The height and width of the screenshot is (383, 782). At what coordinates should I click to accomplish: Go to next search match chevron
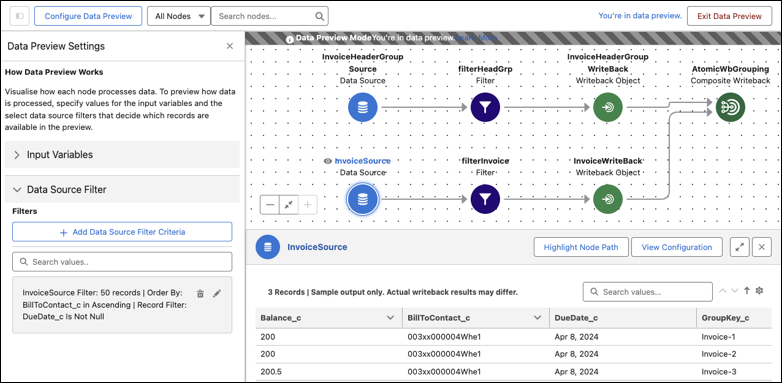coord(734,291)
